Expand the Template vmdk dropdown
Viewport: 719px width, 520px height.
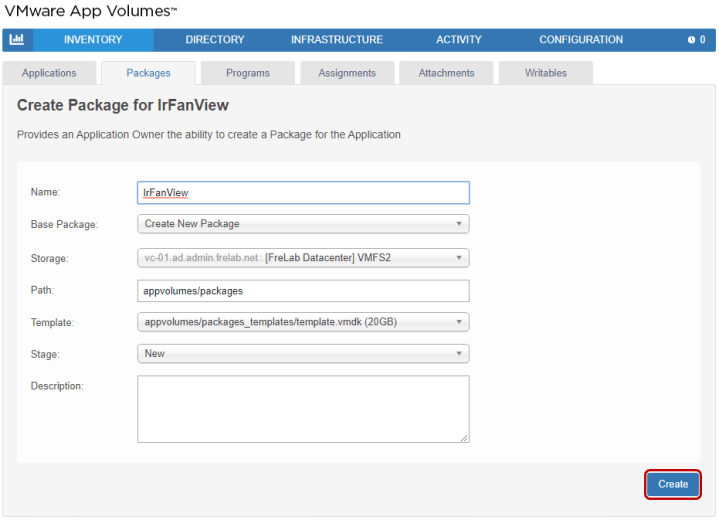(x=303, y=322)
